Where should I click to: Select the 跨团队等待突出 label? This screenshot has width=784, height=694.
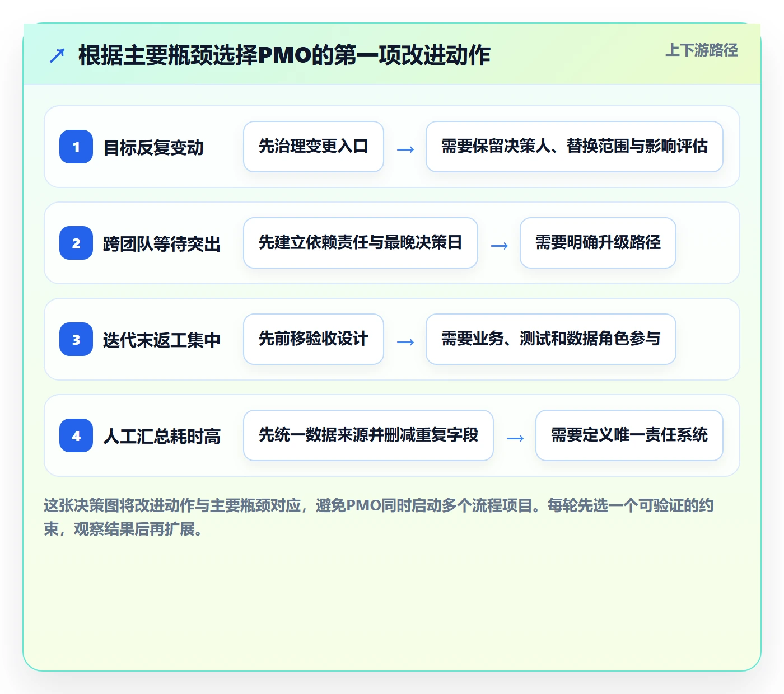tap(162, 244)
